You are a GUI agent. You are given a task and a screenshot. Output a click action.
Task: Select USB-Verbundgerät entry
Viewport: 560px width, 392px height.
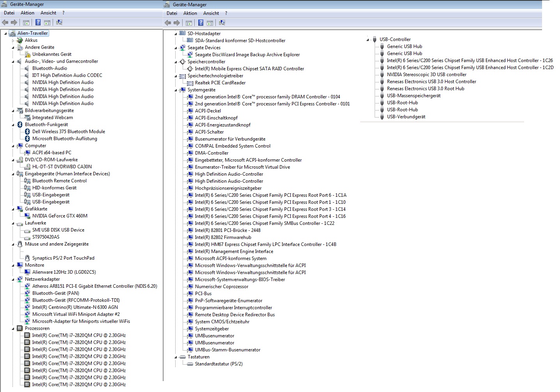406,117
